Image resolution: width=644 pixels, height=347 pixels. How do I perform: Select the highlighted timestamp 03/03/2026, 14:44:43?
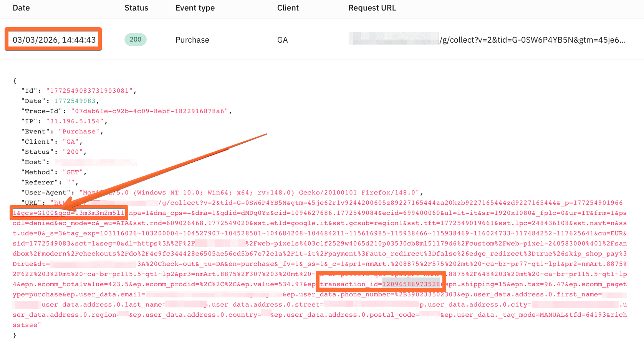coord(53,39)
